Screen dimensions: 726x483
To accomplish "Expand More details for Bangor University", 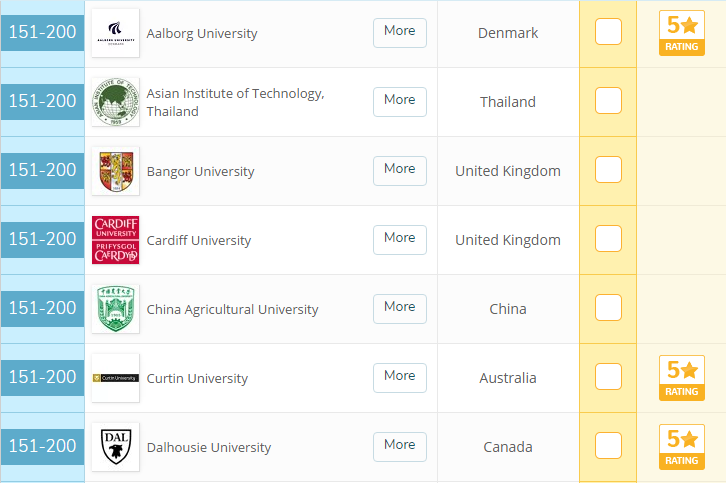I will tap(400, 170).
